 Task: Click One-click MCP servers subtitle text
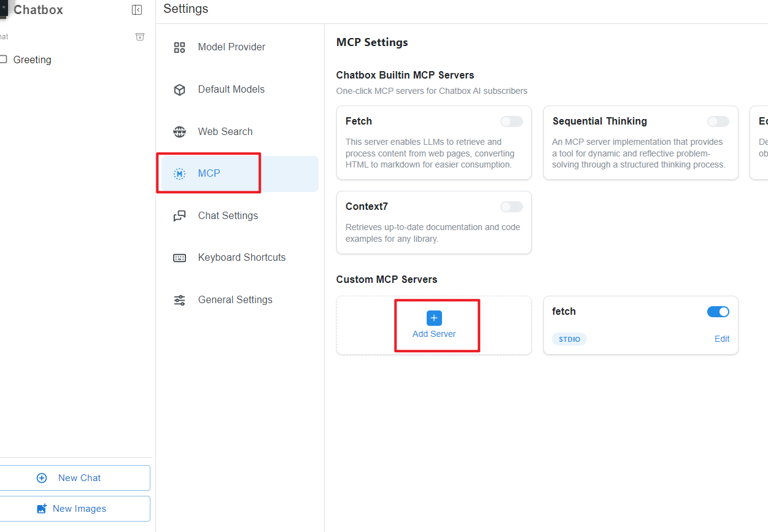[x=432, y=91]
